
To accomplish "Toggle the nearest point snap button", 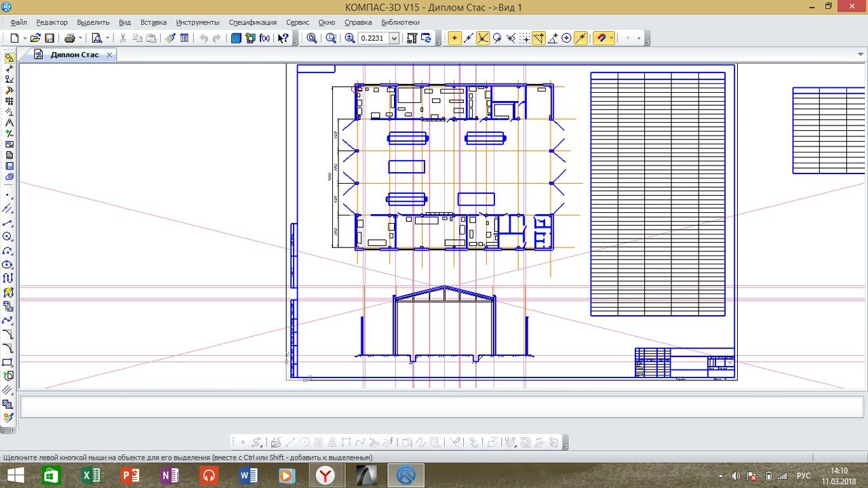I will 454,39.
